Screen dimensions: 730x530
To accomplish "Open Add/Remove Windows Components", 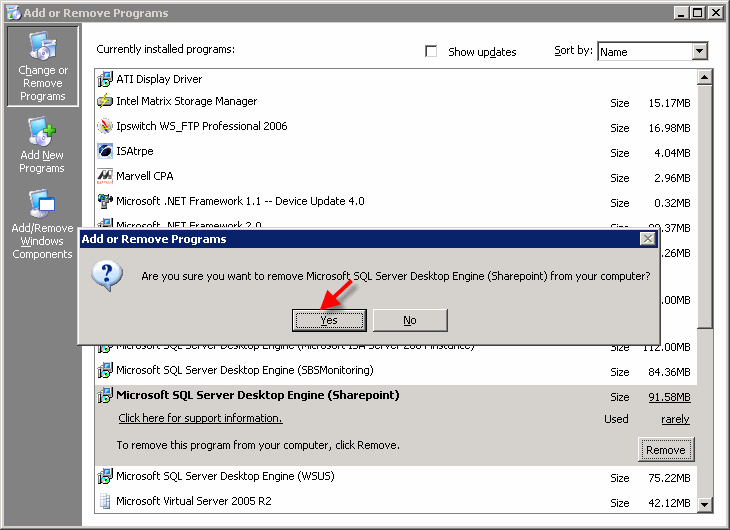I will tap(42, 224).
